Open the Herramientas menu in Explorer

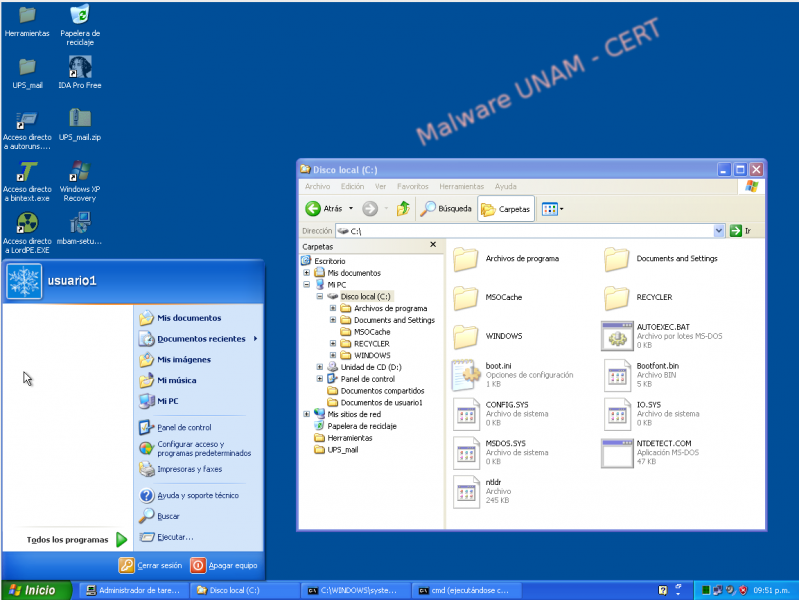tap(461, 187)
